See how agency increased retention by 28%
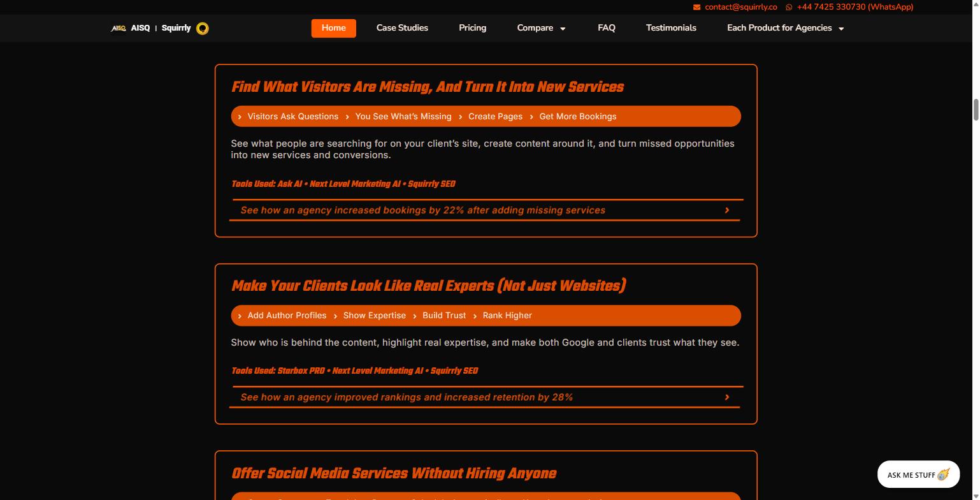The width and height of the screenshot is (980, 500). coord(486,397)
